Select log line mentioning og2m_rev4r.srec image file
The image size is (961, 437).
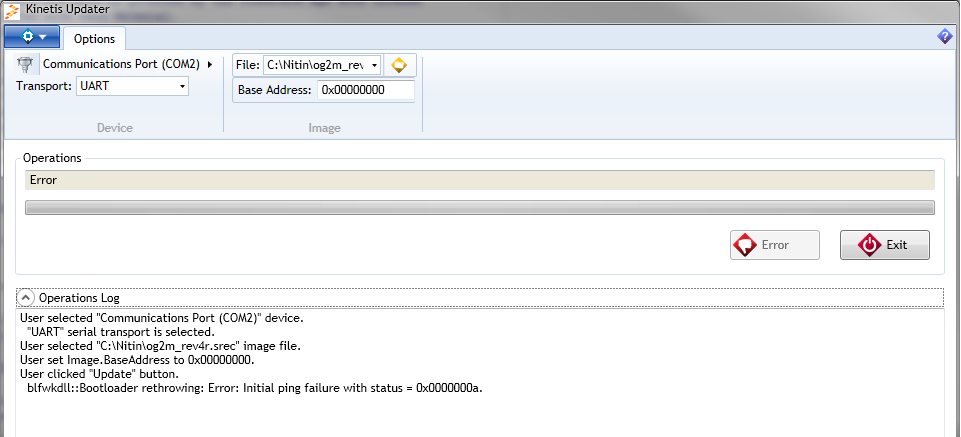[x=160, y=346]
